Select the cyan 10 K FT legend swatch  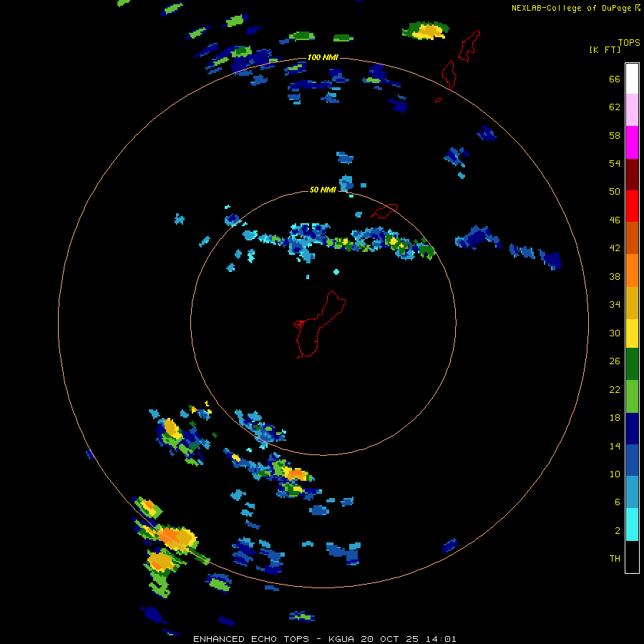point(632,525)
